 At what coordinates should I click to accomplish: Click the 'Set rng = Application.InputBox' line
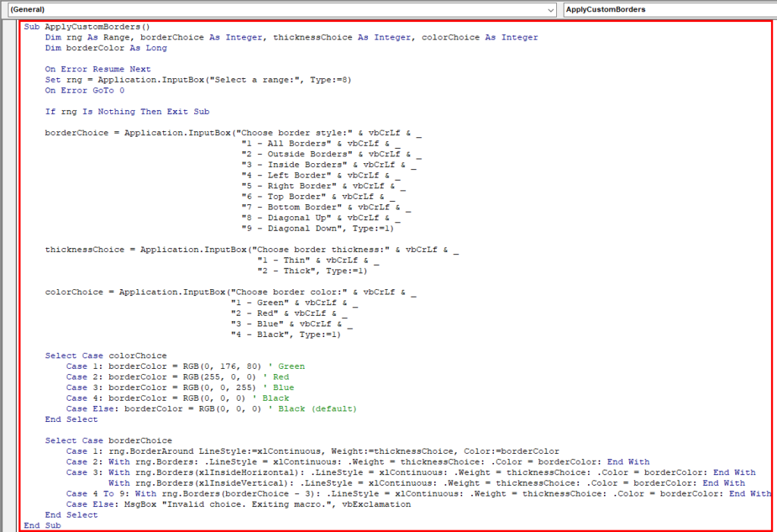click(x=198, y=80)
